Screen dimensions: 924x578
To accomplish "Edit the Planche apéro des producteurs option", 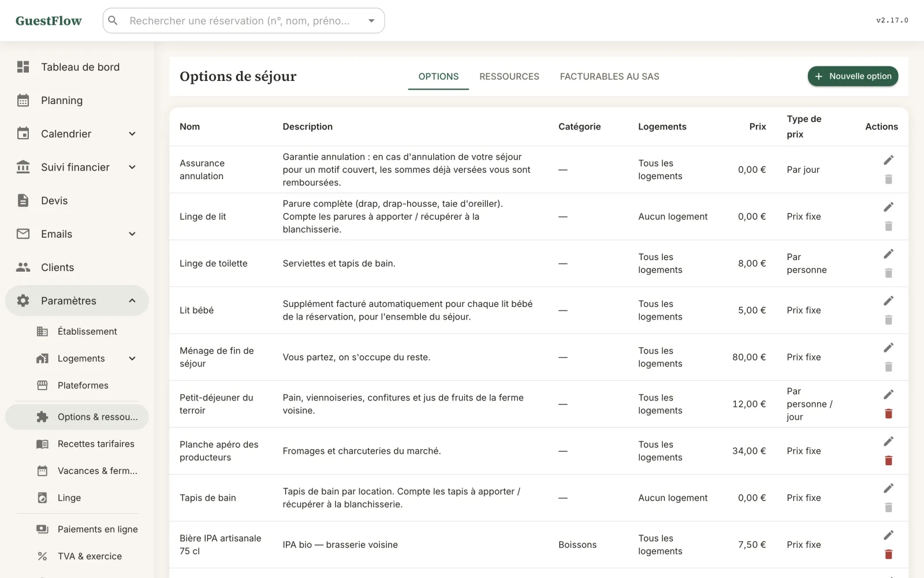I will coord(888,442).
